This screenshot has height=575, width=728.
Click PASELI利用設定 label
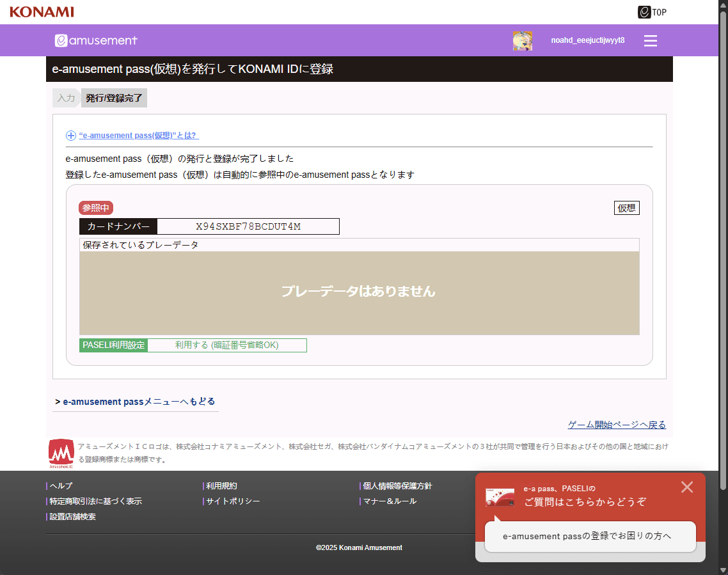114,345
